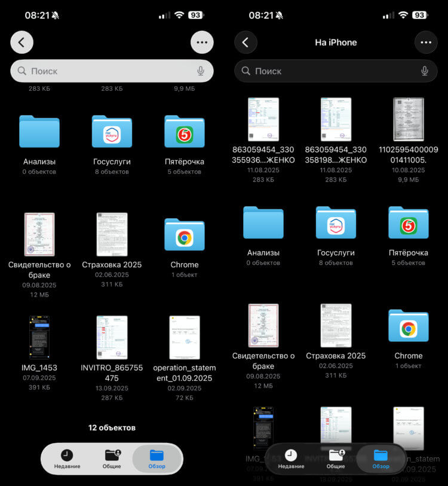The height and width of the screenshot is (486, 448).
Task: Open Страховка 2025 document on left screen
Action: pyautogui.click(x=112, y=234)
